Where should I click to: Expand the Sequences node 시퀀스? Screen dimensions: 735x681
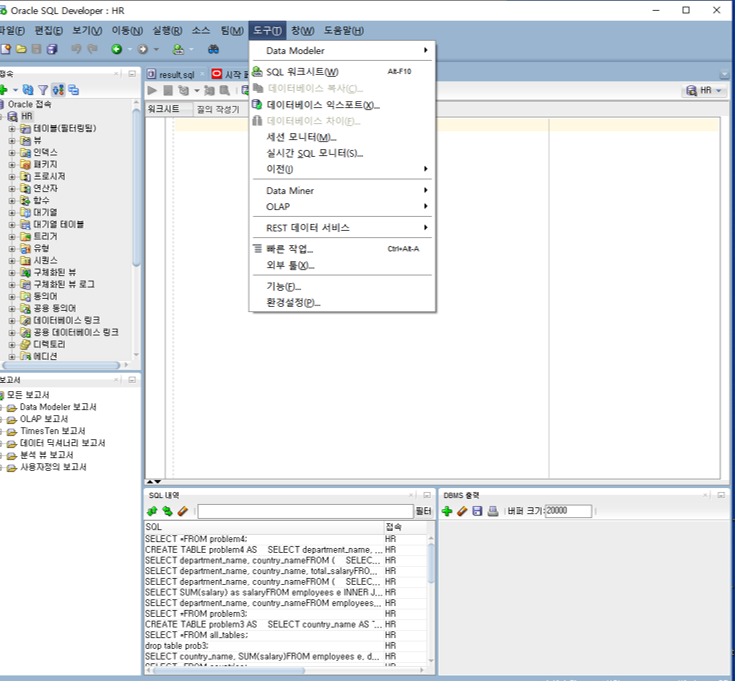point(12,261)
